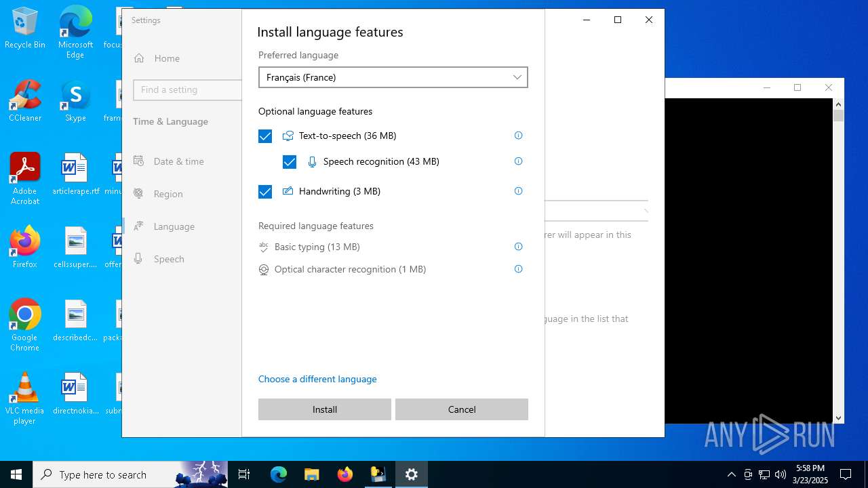The image size is (868, 488).
Task: Show info for Handwriting feature
Action: (x=519, y=191)
